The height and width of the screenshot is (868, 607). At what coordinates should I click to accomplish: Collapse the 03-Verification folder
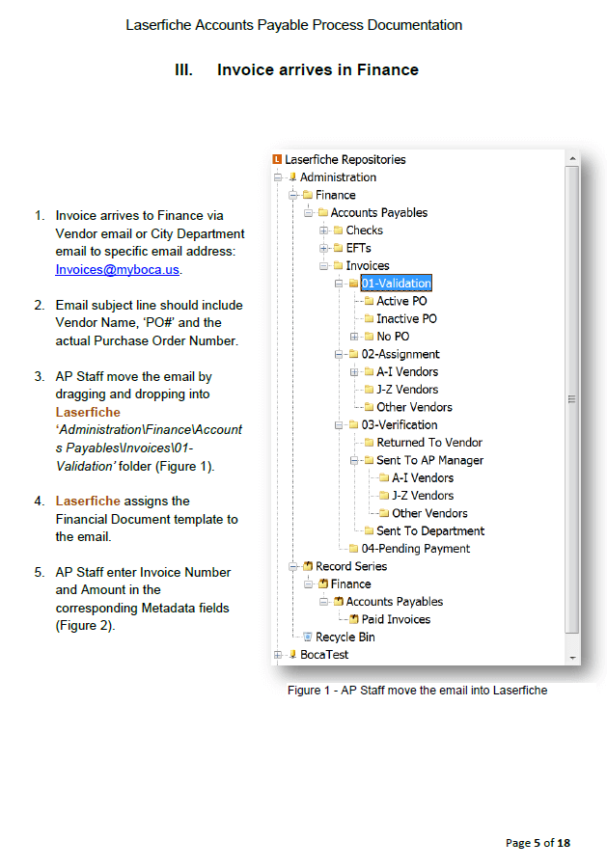pyautogui.click(x=339, y=425)
